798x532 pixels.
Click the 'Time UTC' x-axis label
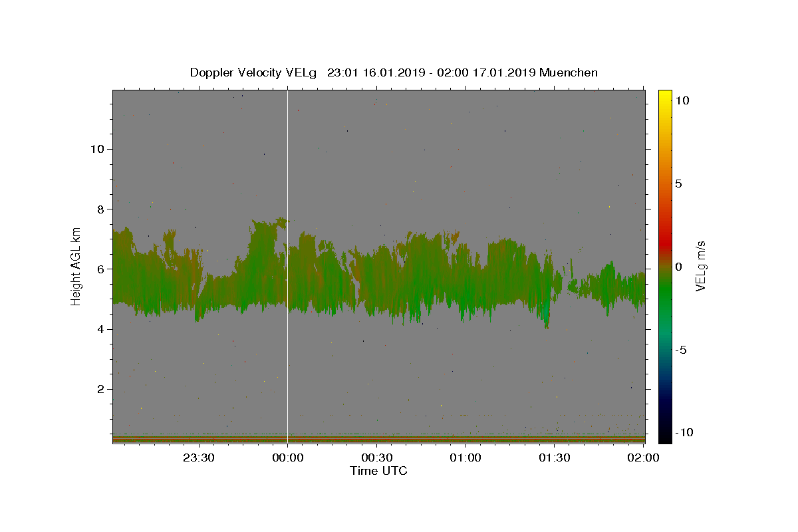378,471
